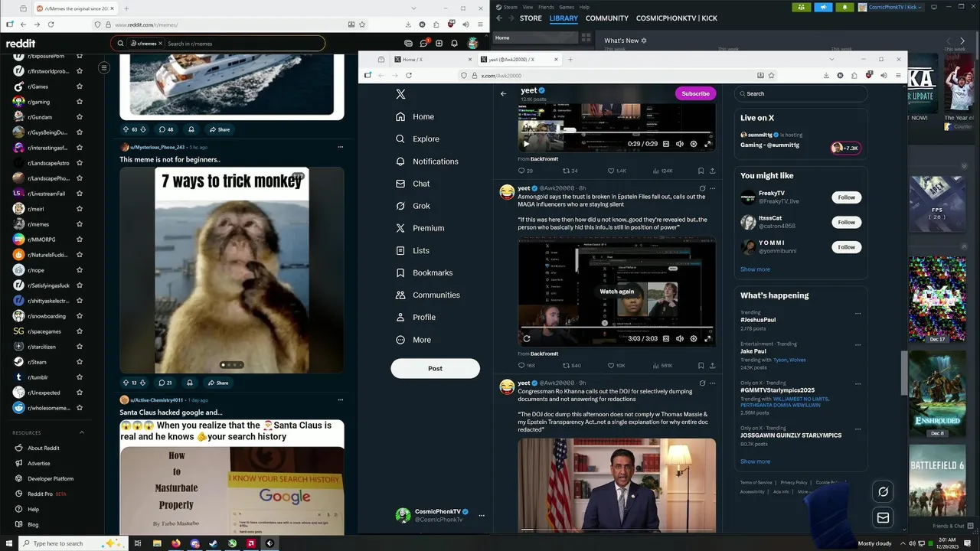Open Steam COMMUNITY tab
The image size is (980, 551).
pyautogui.click(x=607, y=18)
